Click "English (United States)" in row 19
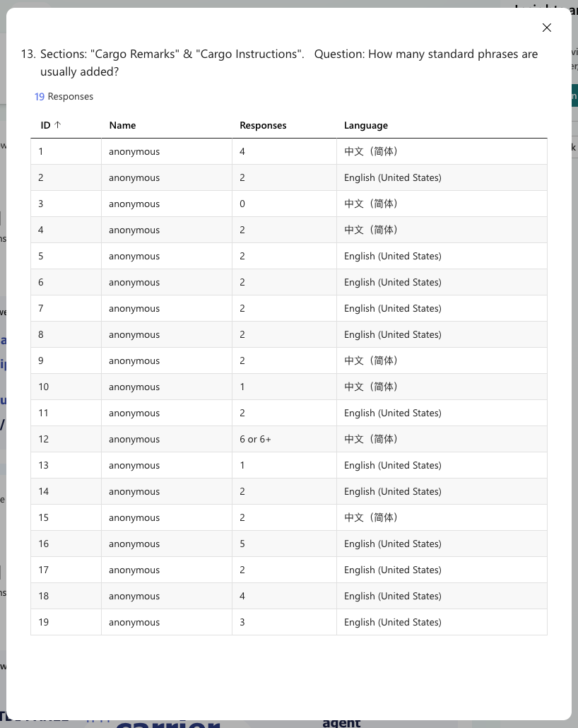 [393, 623]
